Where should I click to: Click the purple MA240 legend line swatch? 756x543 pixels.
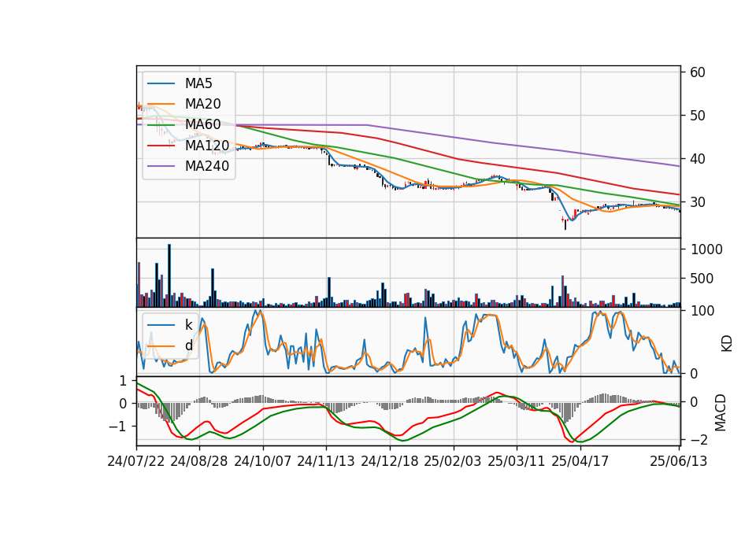[161, 166]
